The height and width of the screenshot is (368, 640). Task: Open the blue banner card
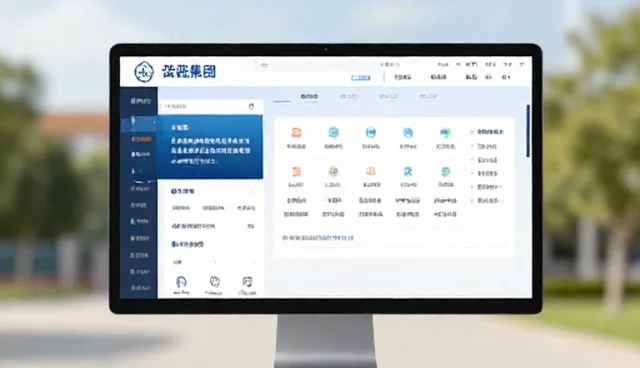(x=210, y=147)
